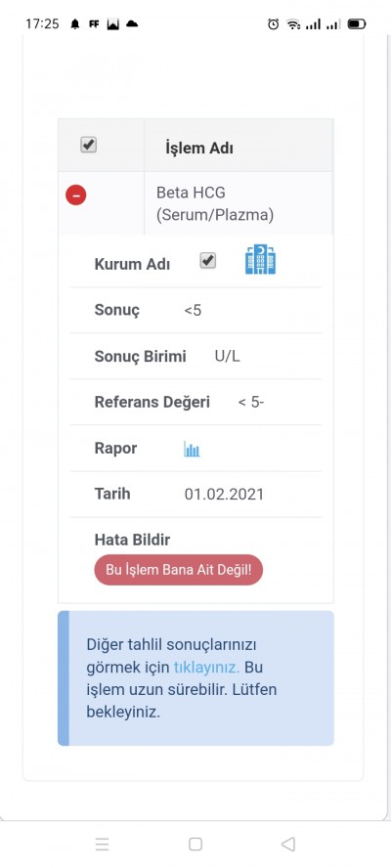Tap the alarm clock status icon
This screenshot has height=868, width=391.
coord(273,24)
